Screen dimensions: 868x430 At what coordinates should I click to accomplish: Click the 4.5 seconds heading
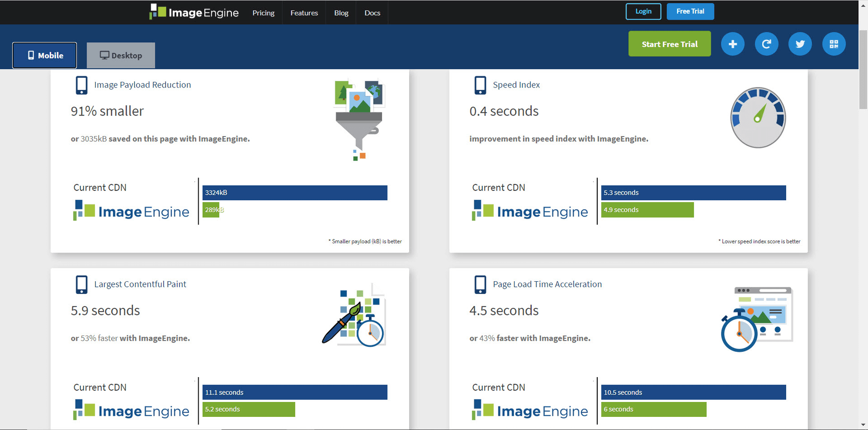pyautogui.click(x=504, y=311)
